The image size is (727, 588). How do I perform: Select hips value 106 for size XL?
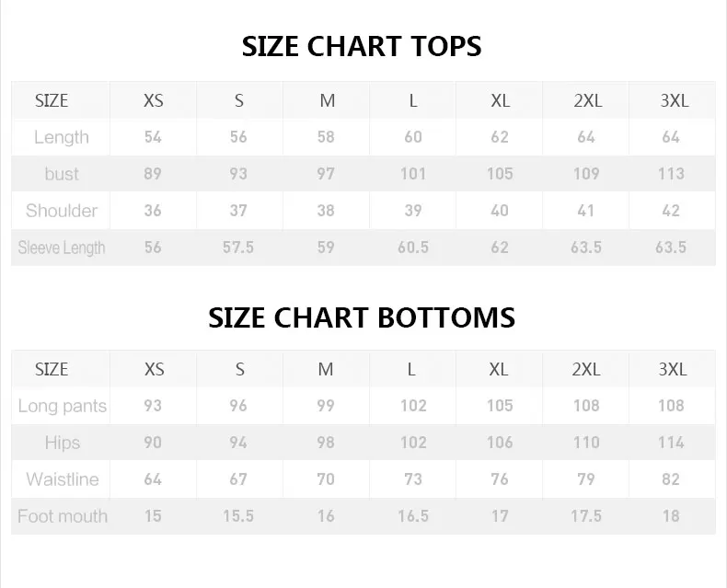500,443
